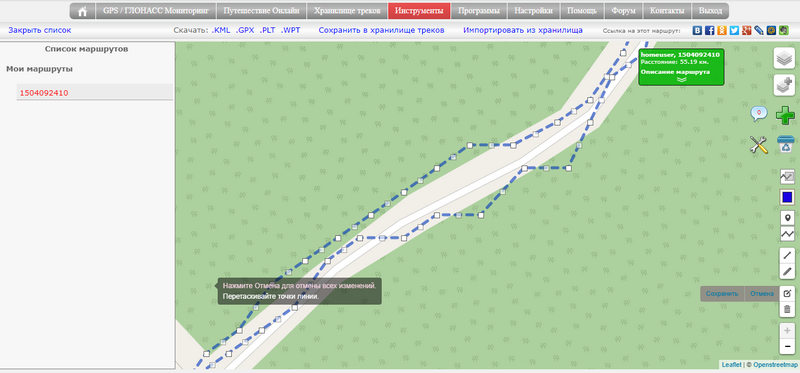Expand the Описание маршрута chevron
This screenshot has width=800, height=373.
click(682, 79)
